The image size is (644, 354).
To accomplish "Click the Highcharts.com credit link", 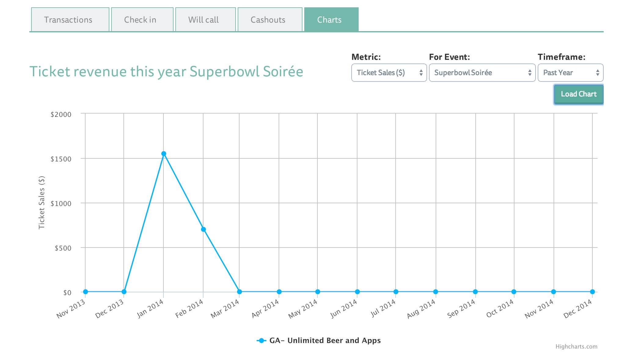I will click(x=576, y=347).
